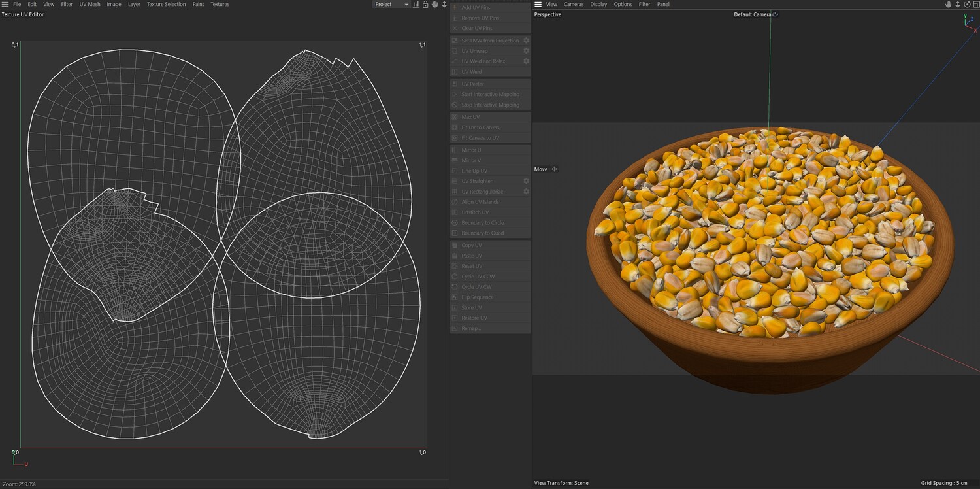The width and height of the screenshot is (980, 489).
Task: Open UV Rectangularize settings gear
Action: tap(526, 192)
